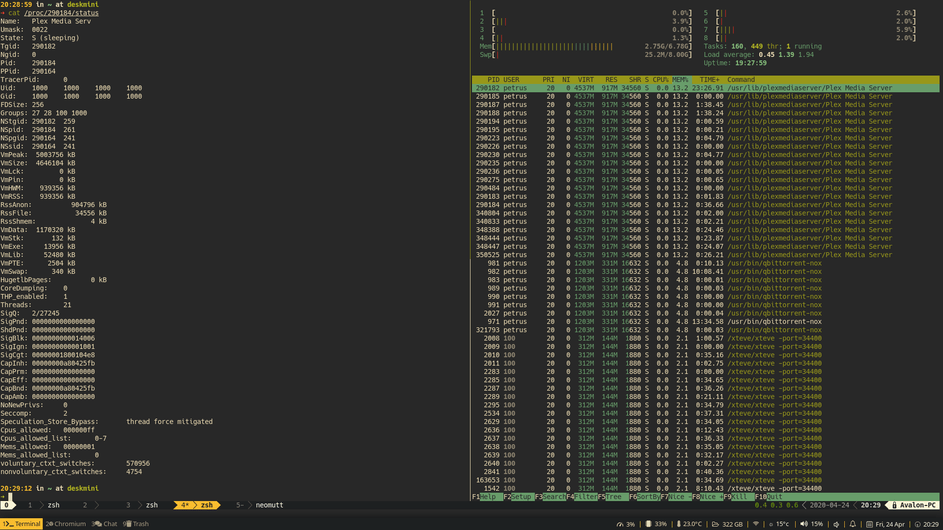Open the Chat workspace
Image resolution: width=943 pixels, height=530 pixels.
tap(105, 524)
